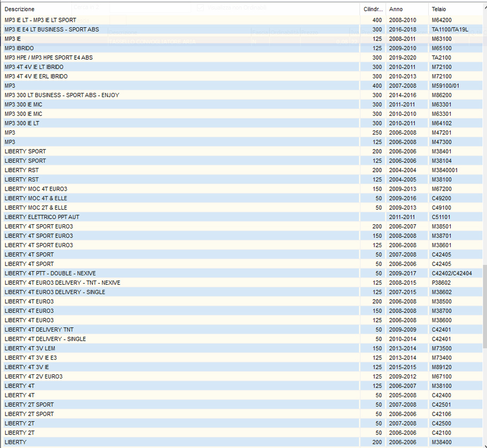The image size is (487, 448).
Task: Select LIBERTY 4T EURO3 DELIVERY - TNT - NEXIVE
Action: [x=242, y=282]
